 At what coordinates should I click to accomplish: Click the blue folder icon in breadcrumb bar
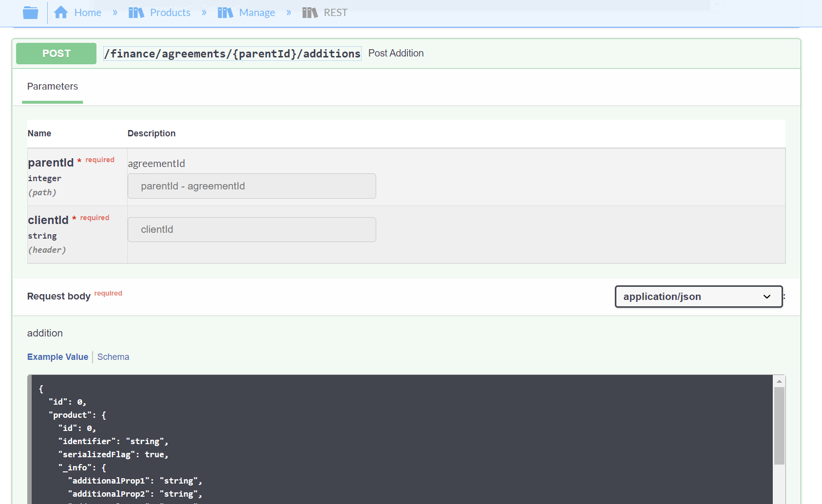pyautogui.click(x=31, y=13)
